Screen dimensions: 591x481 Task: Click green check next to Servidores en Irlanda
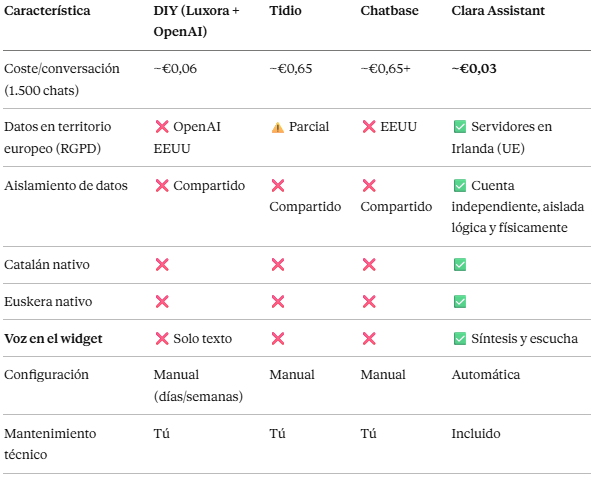[x=460, y=127]
